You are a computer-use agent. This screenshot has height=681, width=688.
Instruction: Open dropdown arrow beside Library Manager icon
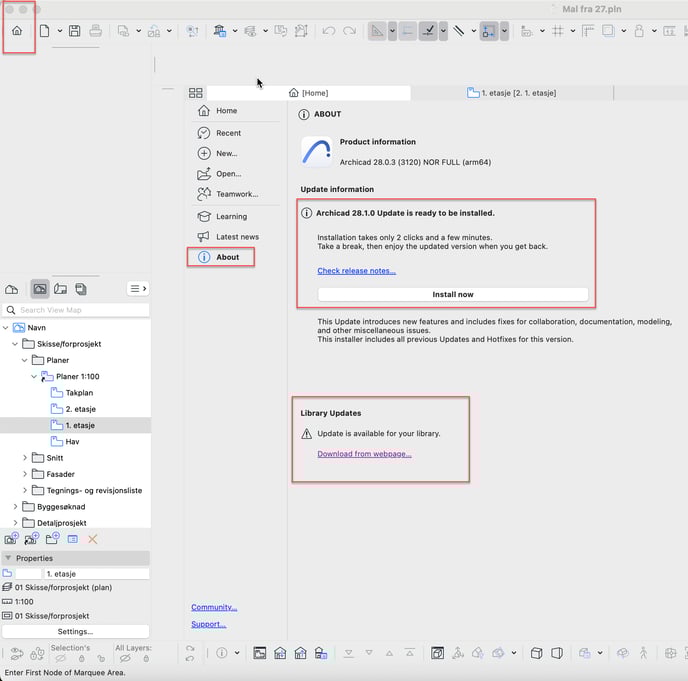point(235,31)
